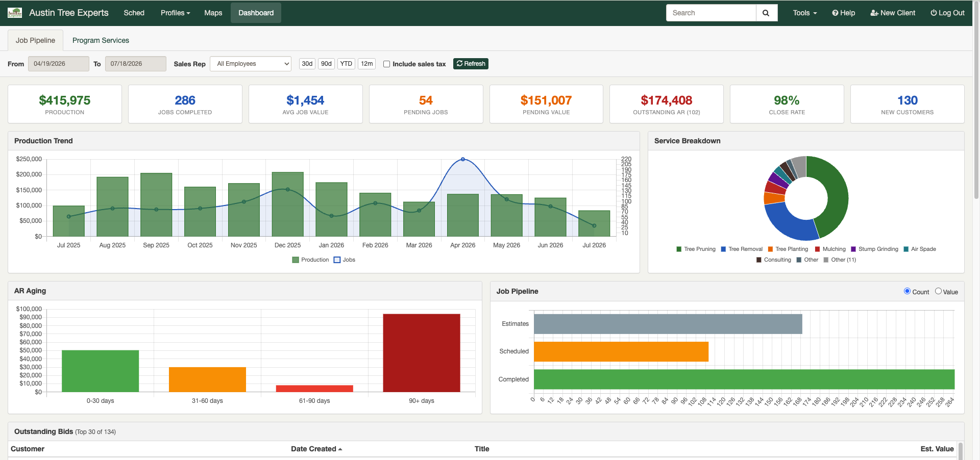Toggle Tree Removal legend swatch
Screen dimensions: 980x460
tap(723, 249)
